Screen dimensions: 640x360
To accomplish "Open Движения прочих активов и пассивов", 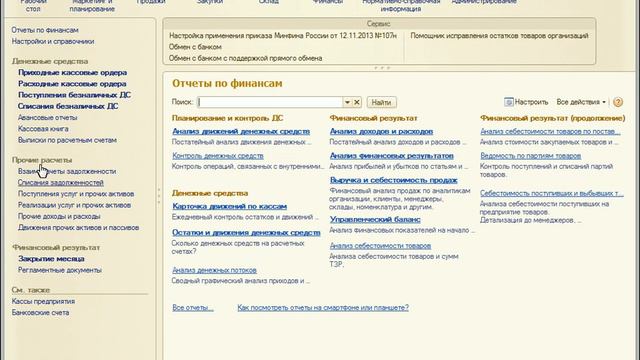I will pyautogui.click(x=78, y=228).
